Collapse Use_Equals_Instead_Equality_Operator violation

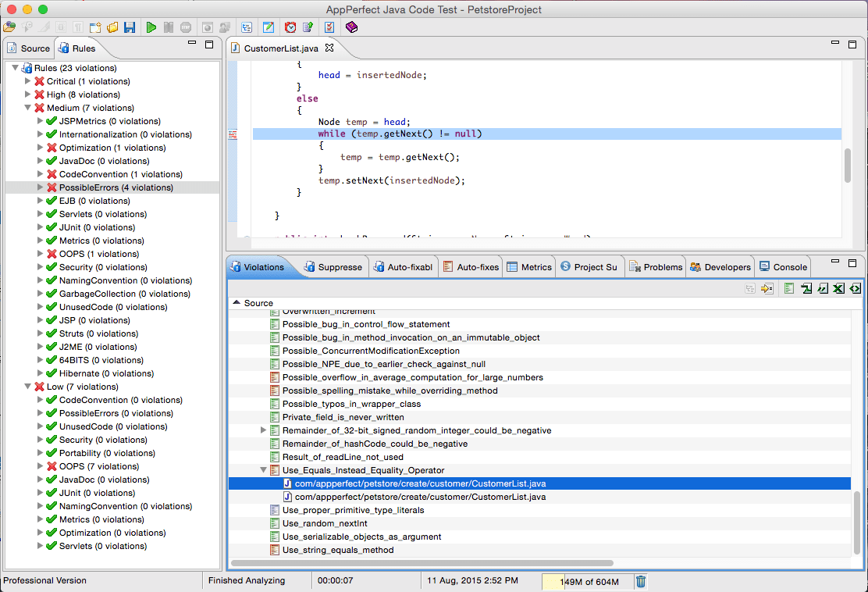pyautogui.click(x=264, y=470)
